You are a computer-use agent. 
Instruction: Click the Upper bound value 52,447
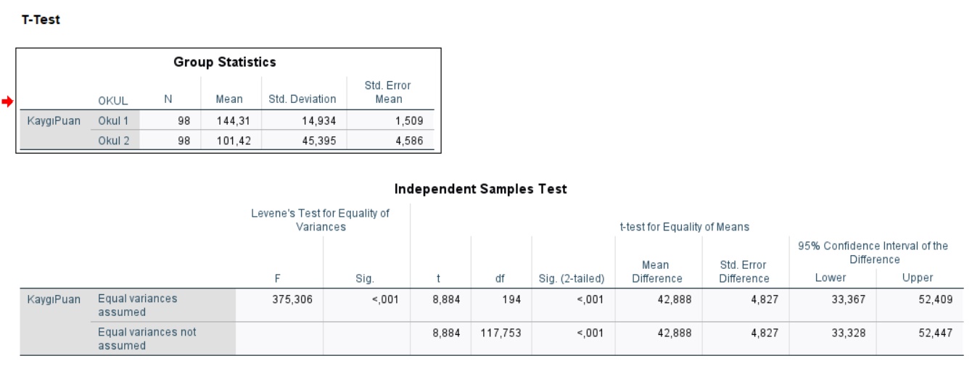pos(936,332)
